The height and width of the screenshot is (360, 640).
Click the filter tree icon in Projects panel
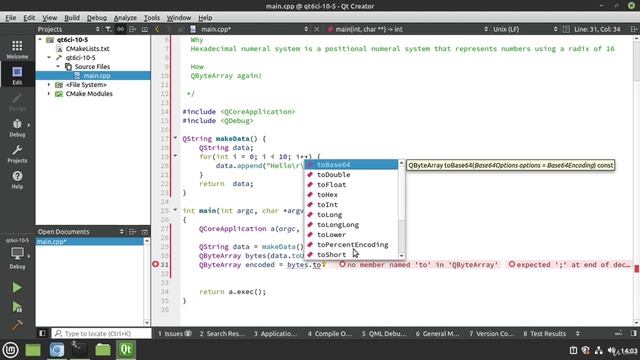tap(108, 29)
